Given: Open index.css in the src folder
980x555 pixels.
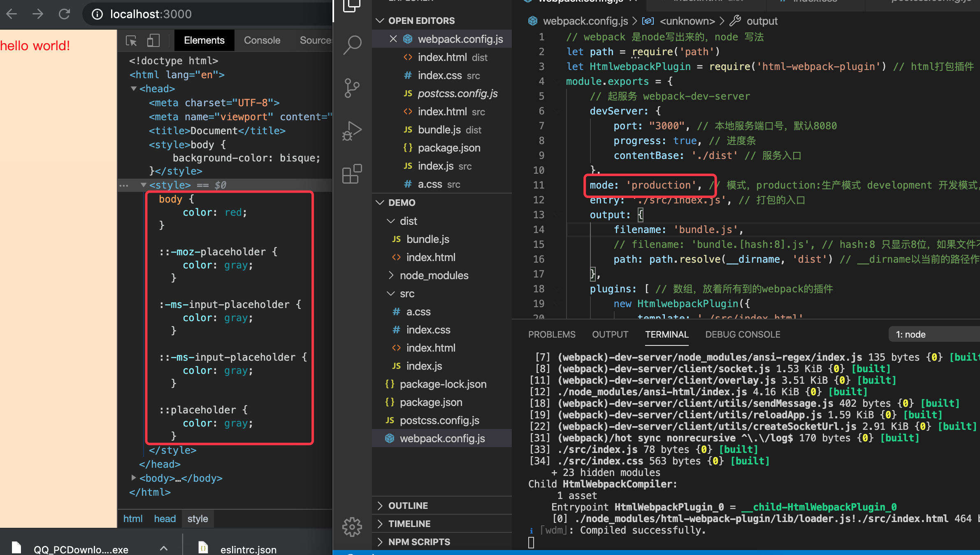Looking at the screenshot, I should [442, 330].
